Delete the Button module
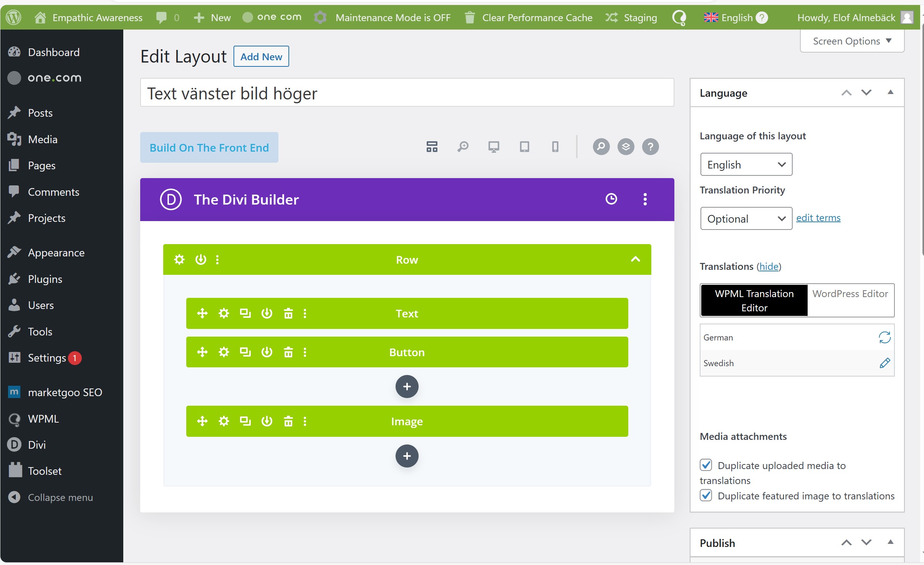 (x=288, y=352)
